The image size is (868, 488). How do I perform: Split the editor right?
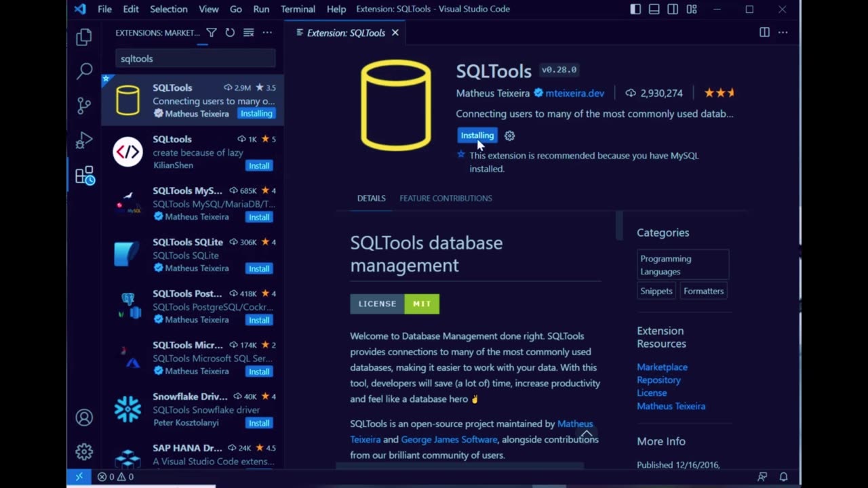pos(764,33)
